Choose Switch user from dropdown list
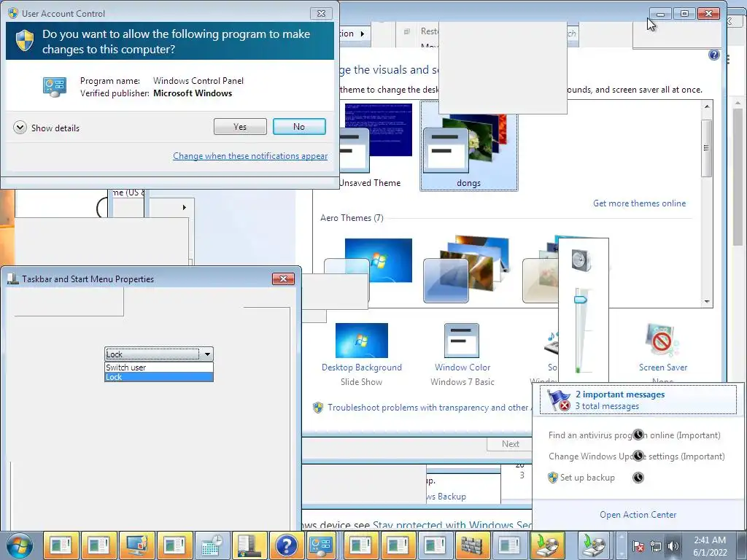The height and width of the screenshot is (560, 747). tap(158, 367)
